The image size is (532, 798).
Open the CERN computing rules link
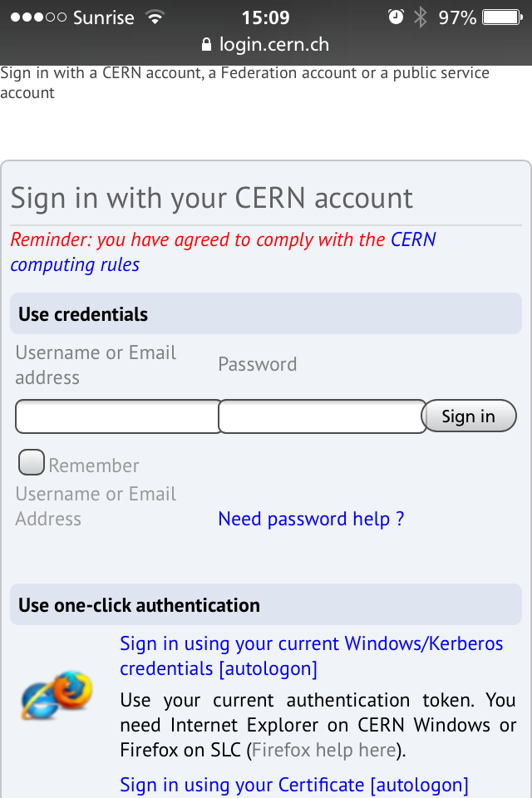click(223, 252)
